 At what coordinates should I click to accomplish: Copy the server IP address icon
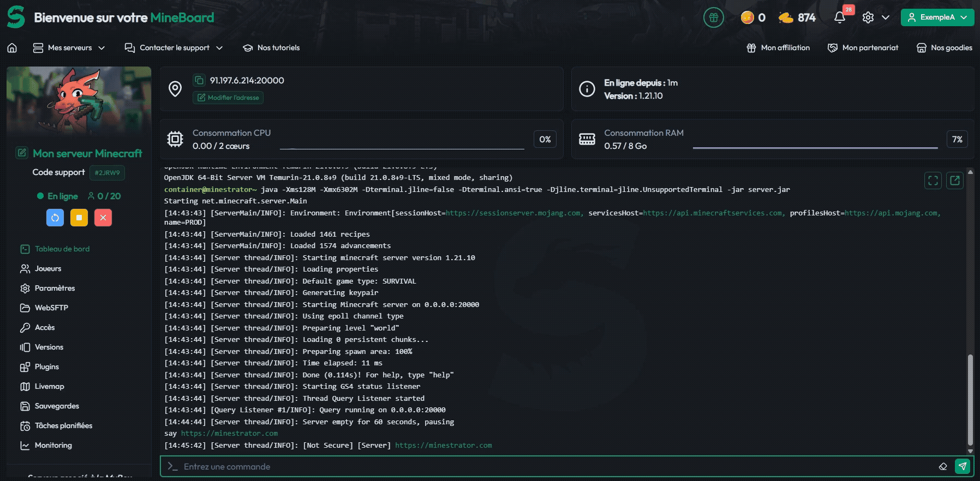[199, 80]
